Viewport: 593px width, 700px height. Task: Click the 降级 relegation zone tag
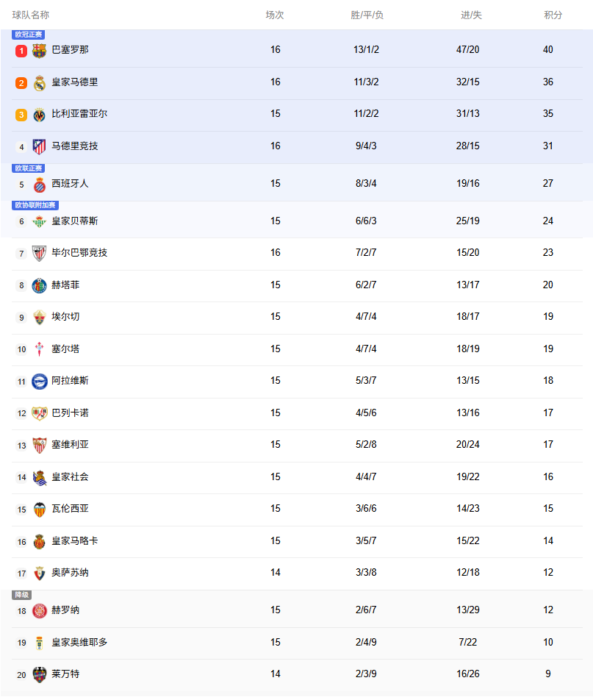[x=22, y=595]
